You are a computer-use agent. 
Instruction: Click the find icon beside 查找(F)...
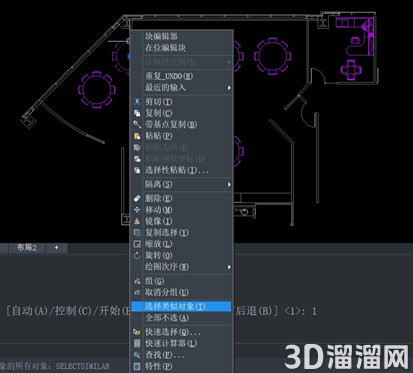point(137,355)
